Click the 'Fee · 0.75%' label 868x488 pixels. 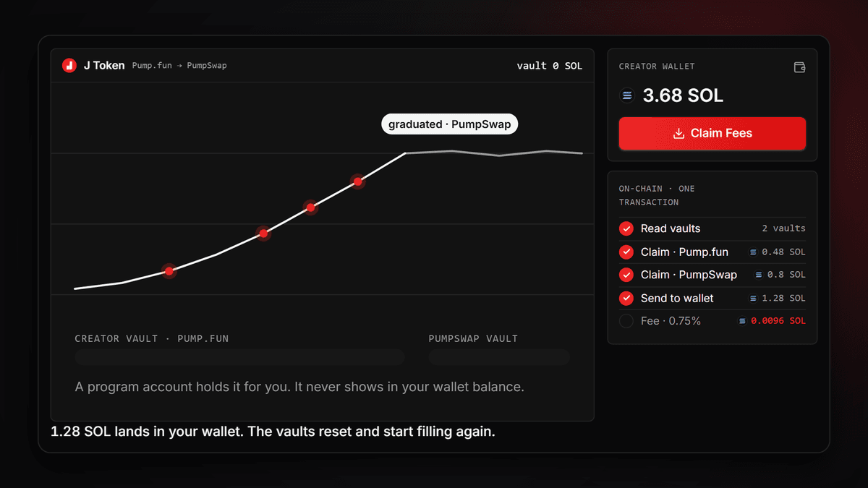pyautogui.click(x=671, y=321)
